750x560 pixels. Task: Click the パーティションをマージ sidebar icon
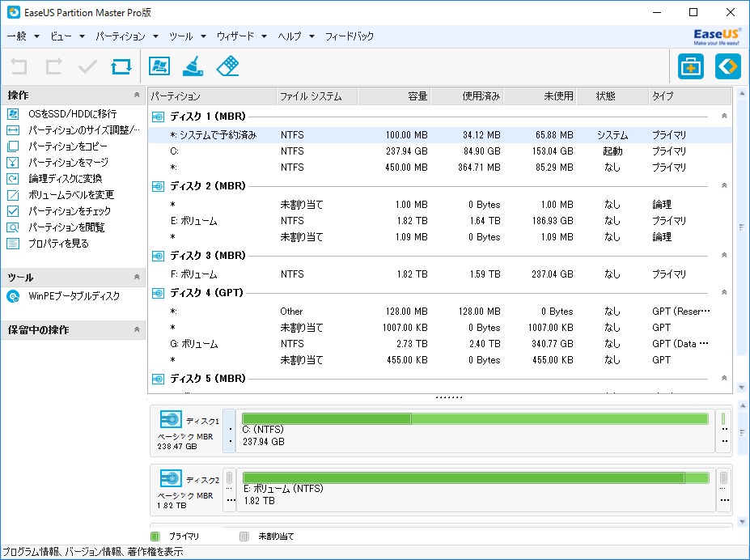(x=13, y=163)
